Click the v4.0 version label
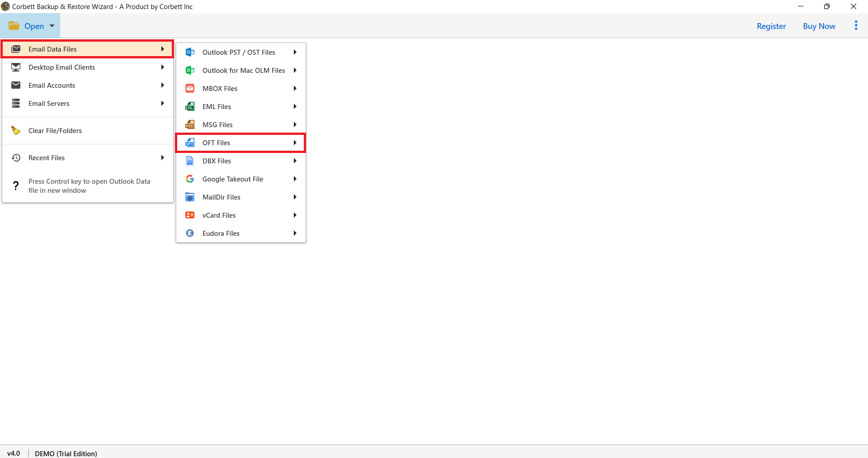Image resolution: width=868 pixels, height=458 pixels. [14, 453]
